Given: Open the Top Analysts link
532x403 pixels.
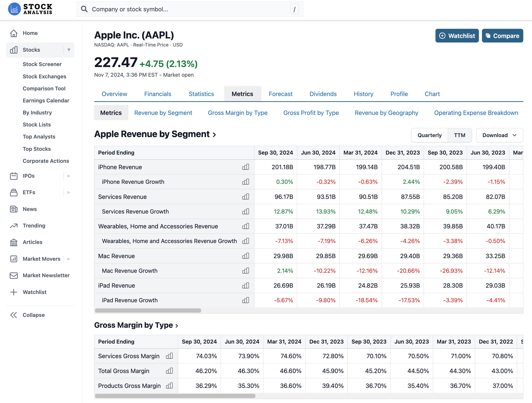Looking at the screenshot, I should (39, 137).
